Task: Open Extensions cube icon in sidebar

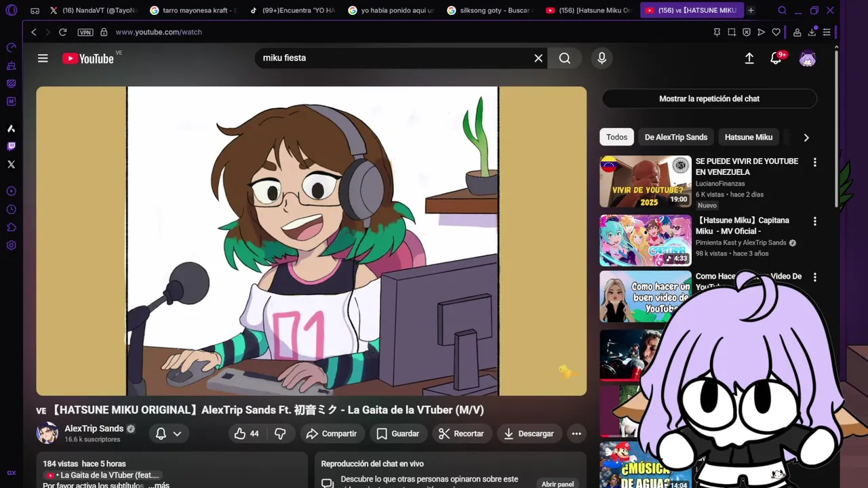Action: point(11,228)
